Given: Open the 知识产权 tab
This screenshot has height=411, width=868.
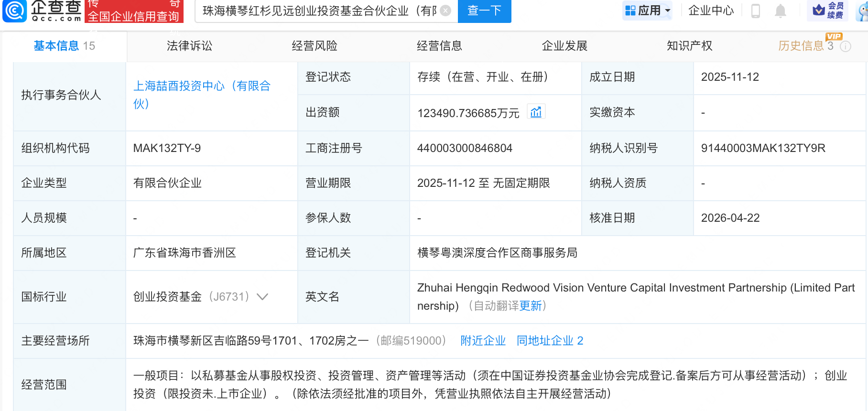Looking at the screenshot, I should (x=689, y=46).
